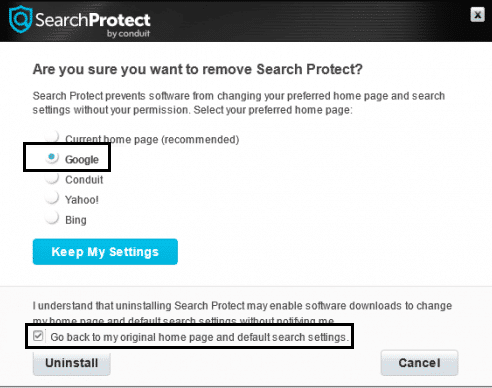Click the Keep My Settings button
Screen dimensions: 492x388
105,252
